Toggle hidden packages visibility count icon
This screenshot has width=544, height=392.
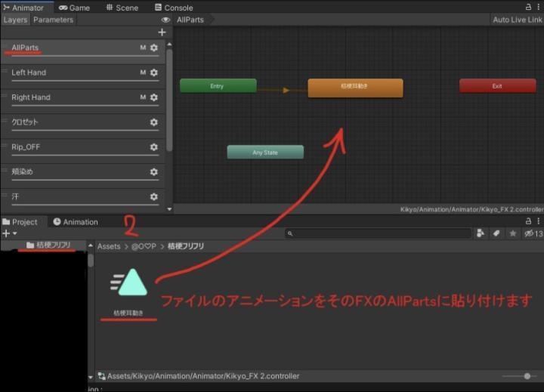click(x=533, y=233)
